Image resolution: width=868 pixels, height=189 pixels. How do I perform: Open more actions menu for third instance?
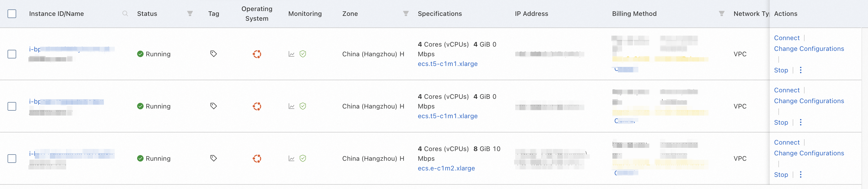(801, 174)
